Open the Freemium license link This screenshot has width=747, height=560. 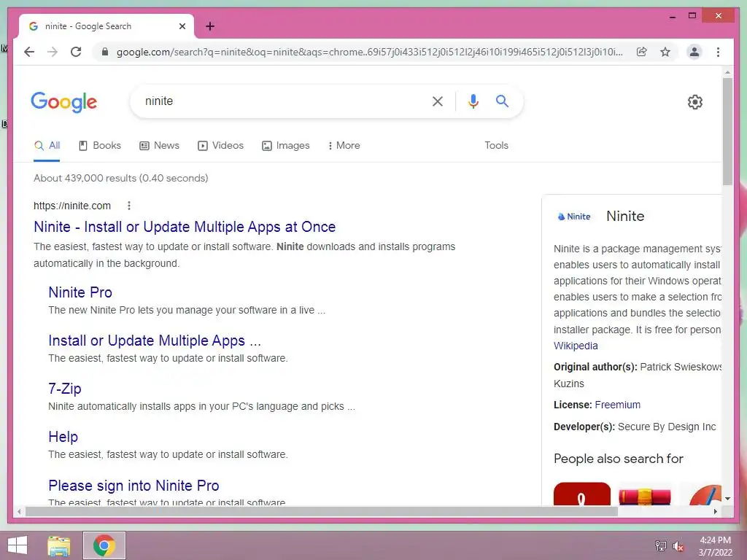tap(617, 405)
